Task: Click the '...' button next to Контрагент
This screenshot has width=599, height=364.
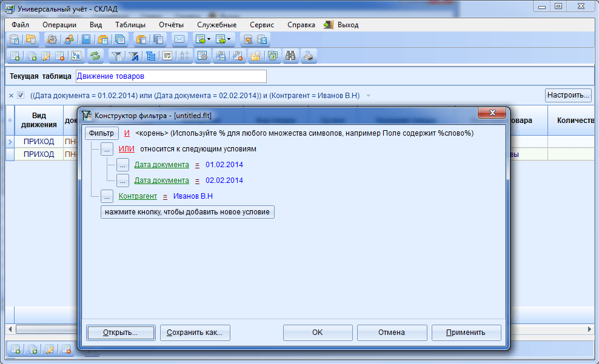Action: tap(107, 196)
